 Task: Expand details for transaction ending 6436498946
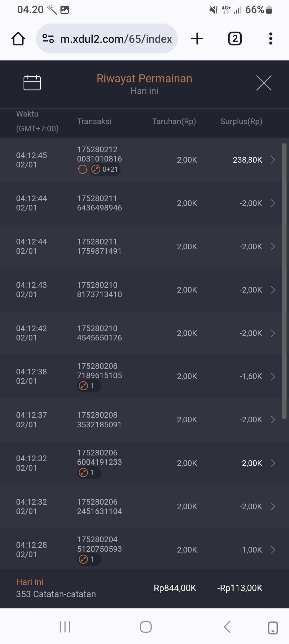point(273,203)
